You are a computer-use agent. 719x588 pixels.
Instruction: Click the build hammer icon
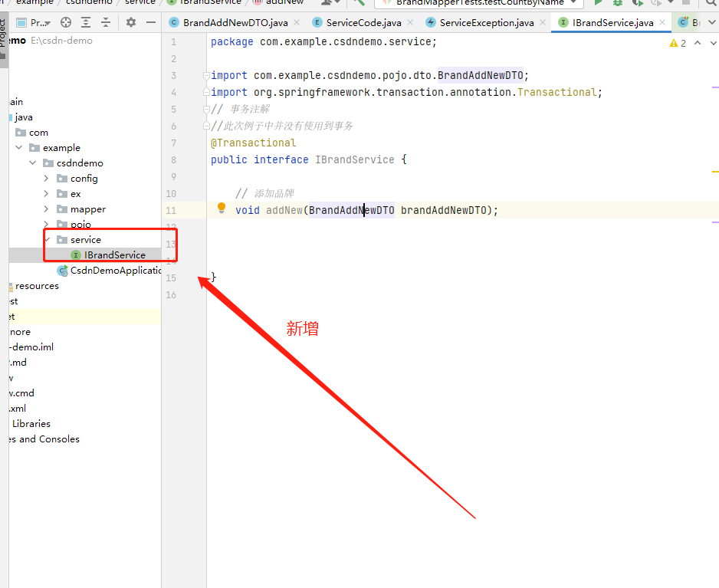tap(359, 2)
